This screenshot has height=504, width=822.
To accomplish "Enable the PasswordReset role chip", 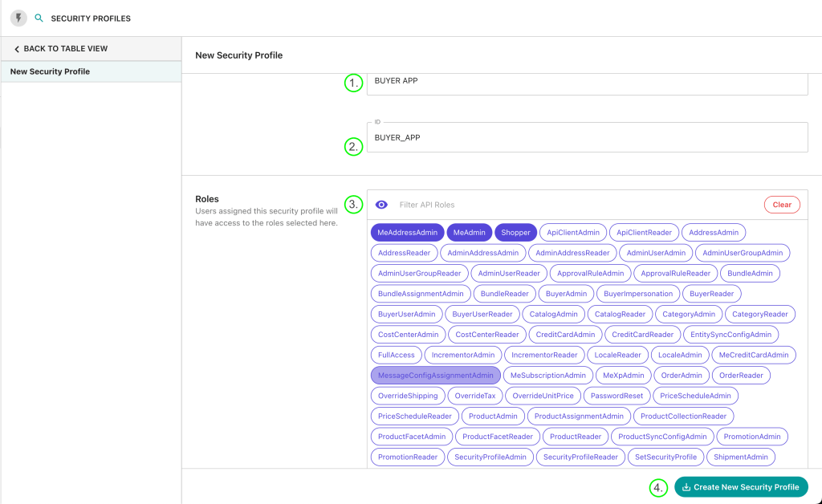I will (616, 396).
